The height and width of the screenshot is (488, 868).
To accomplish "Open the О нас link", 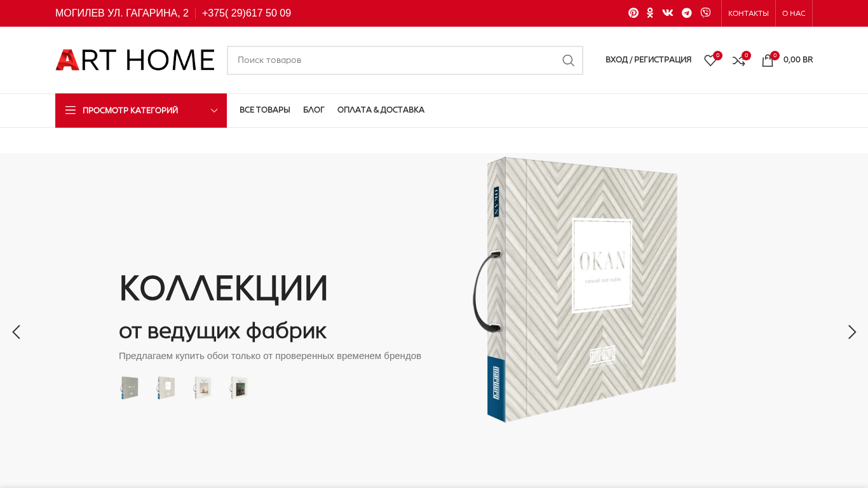I will pyautogui.click(x=794, y=13).
